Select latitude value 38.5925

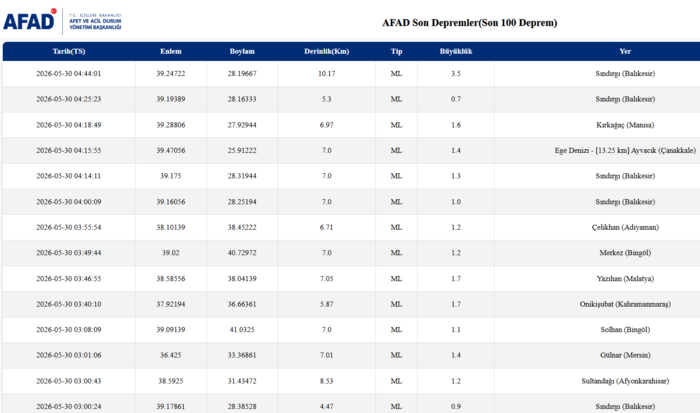(x=171, y=381)
